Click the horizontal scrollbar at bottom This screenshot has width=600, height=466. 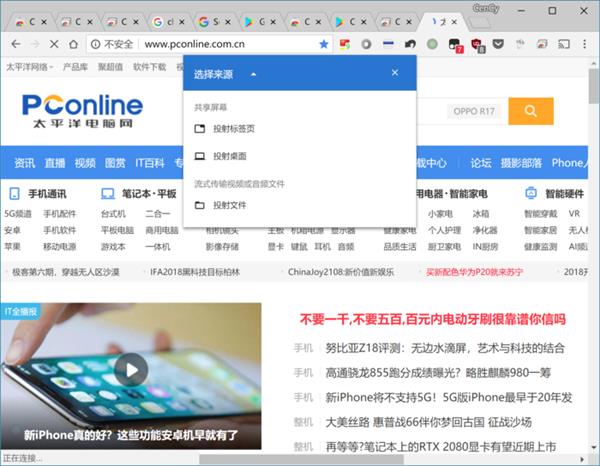pos(301,459)
